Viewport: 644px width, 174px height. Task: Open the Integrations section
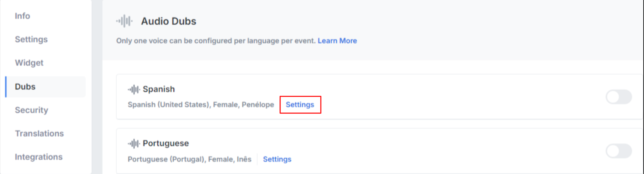[39, 157]
